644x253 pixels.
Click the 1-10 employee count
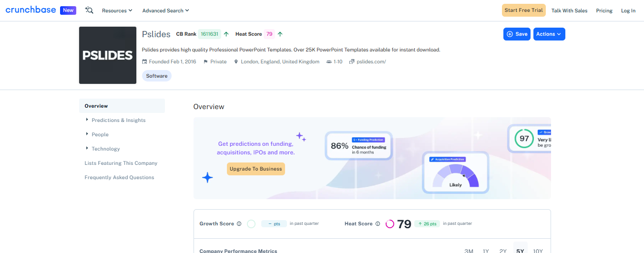coord(338,61)
